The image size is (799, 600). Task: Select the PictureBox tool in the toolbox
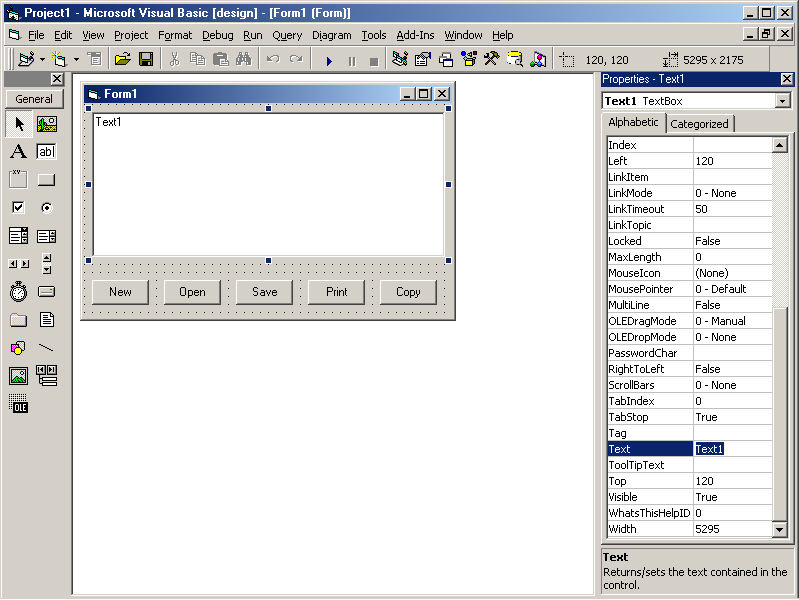tap(46, 124)
